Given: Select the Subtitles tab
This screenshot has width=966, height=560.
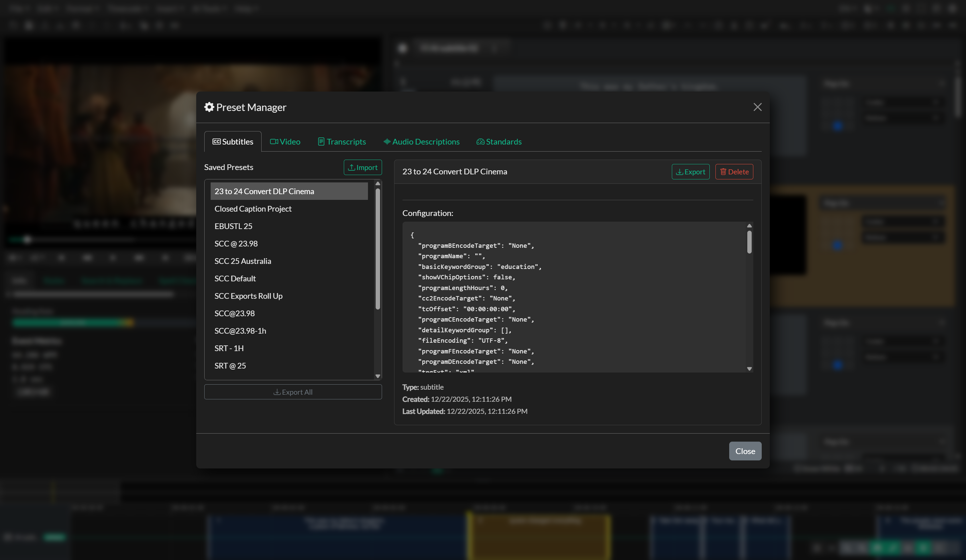Looking at the screenshot, I should click(233, 142).
